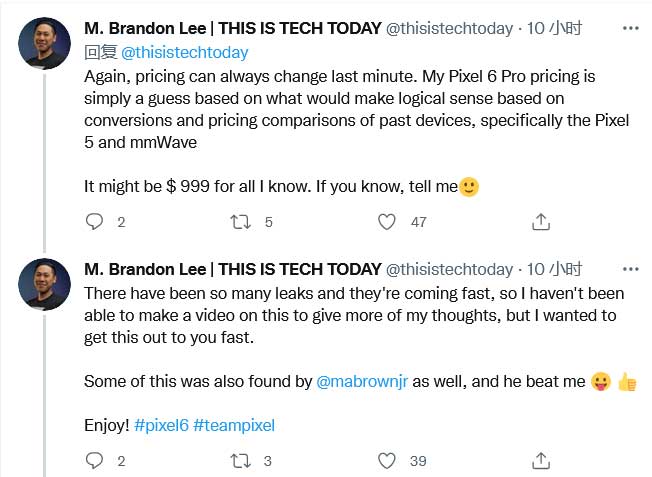Like the first tweet with 47 likes

pos(387,222)
